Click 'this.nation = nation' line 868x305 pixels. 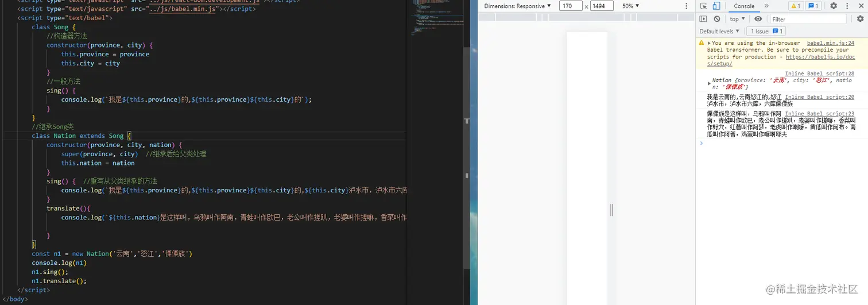(98, 163)
